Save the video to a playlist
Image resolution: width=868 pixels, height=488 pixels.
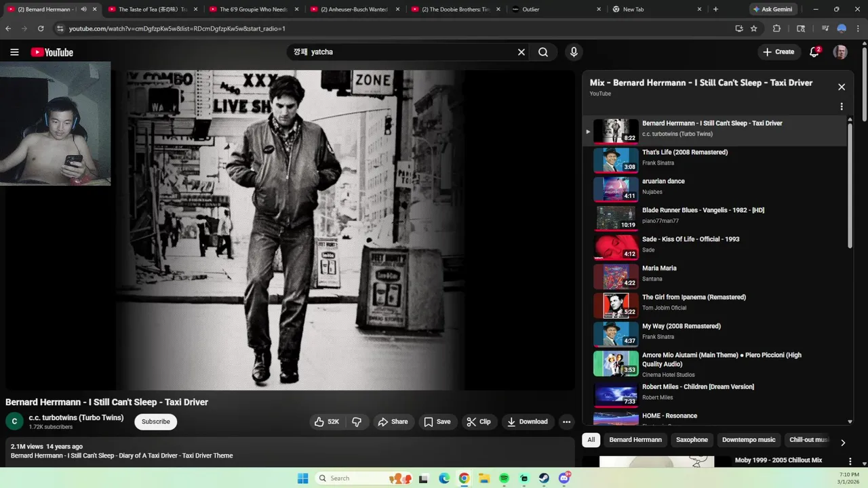pos(437,422)
